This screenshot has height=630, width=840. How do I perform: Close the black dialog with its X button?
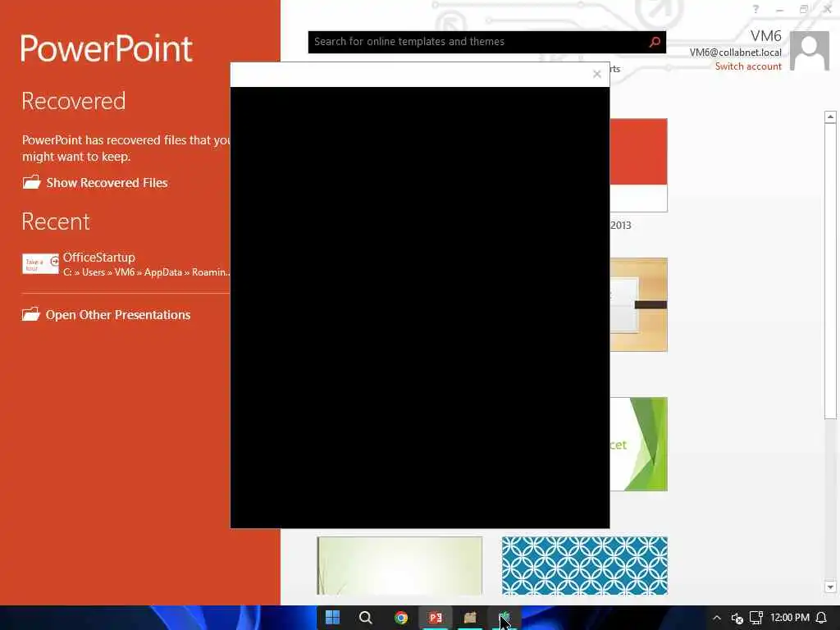click(x=597, y=74)
